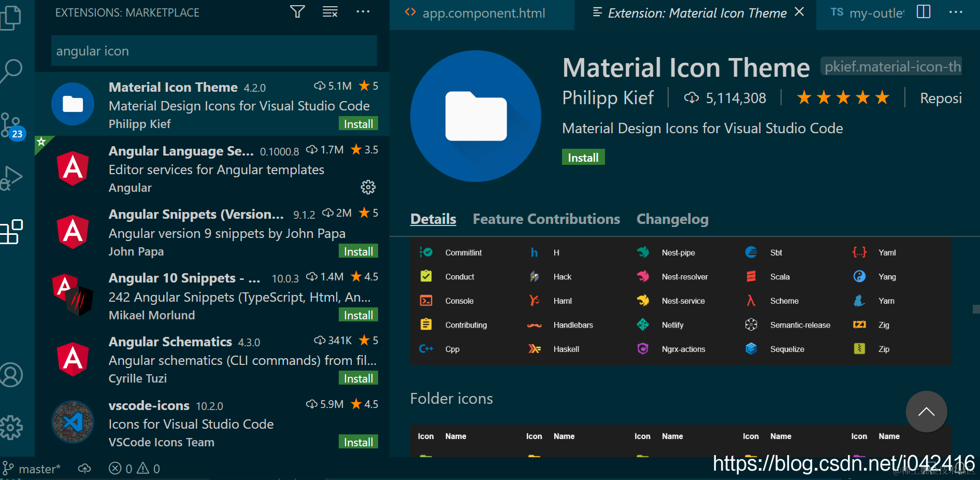
Task: Open the Run and Debug view
Action: point(11,178)
